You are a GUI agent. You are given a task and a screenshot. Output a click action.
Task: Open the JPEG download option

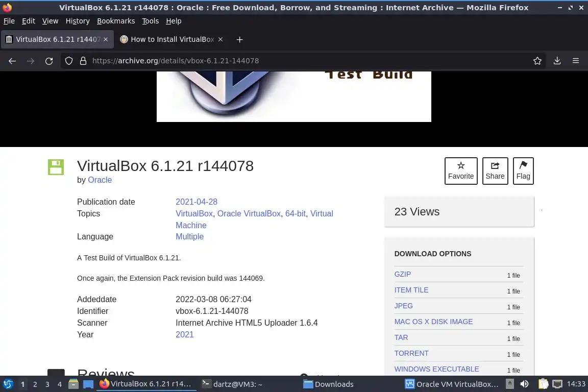coord(404,306)
